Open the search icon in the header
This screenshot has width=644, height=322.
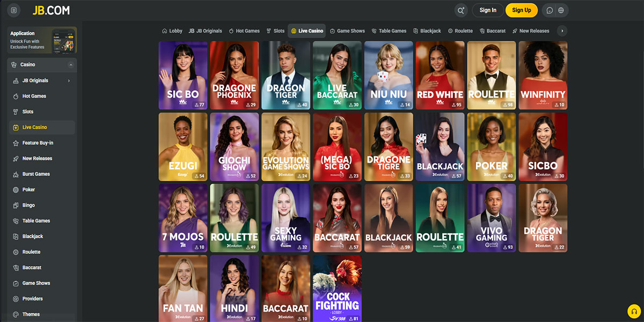pyautogui.click(x=460, y=10)
